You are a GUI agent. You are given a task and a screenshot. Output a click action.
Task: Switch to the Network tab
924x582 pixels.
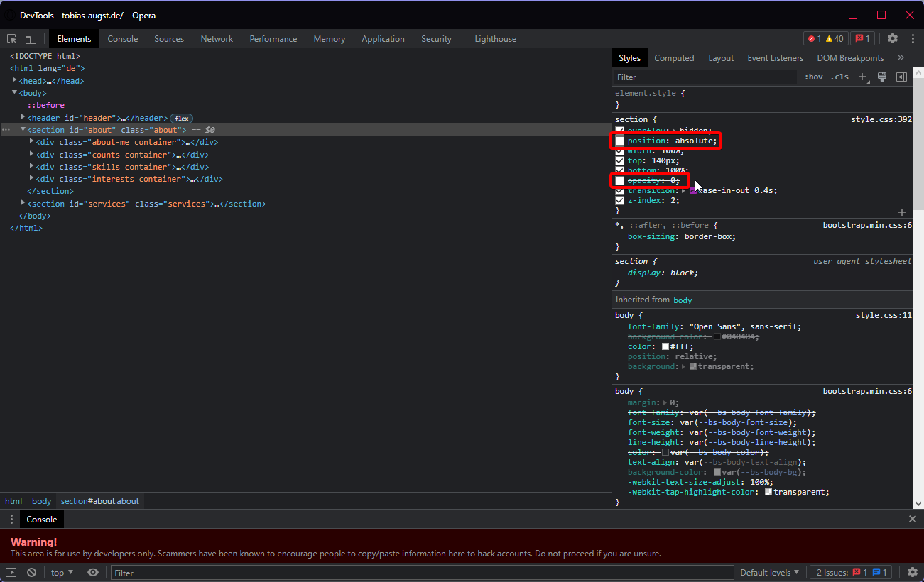tap(217, 39)
